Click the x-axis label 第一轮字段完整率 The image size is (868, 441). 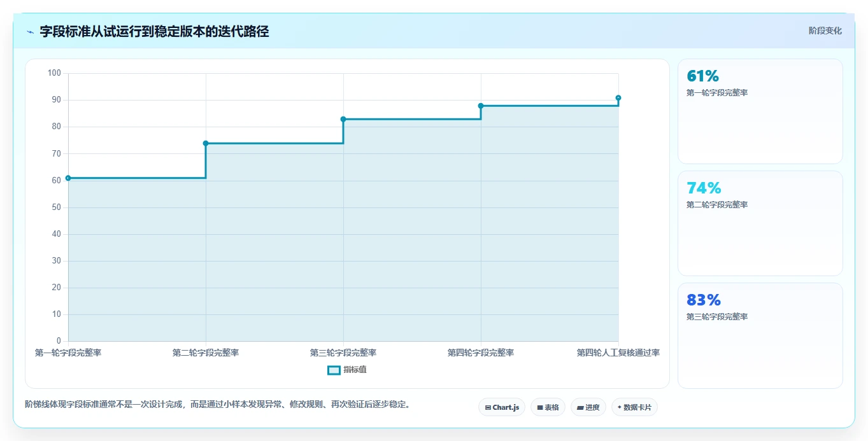tap(68, 353)
